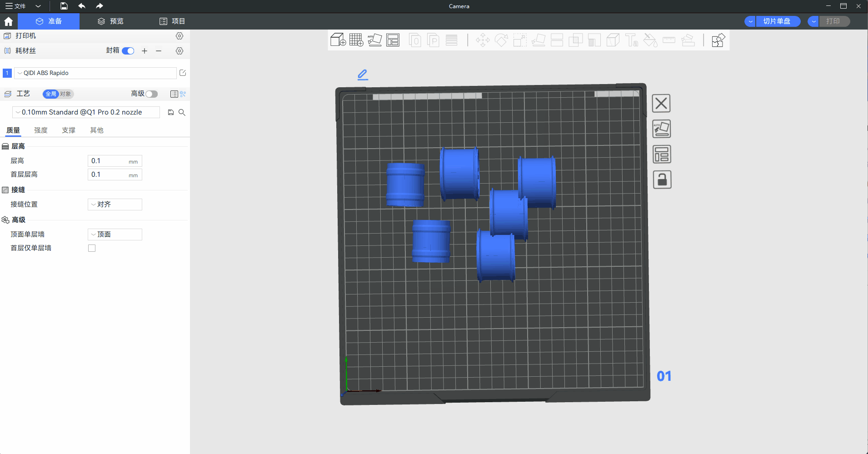Toggle the 封箱 enclosure switch
Viewport: 868px width, 454px height.
click(x=128, y=51)
